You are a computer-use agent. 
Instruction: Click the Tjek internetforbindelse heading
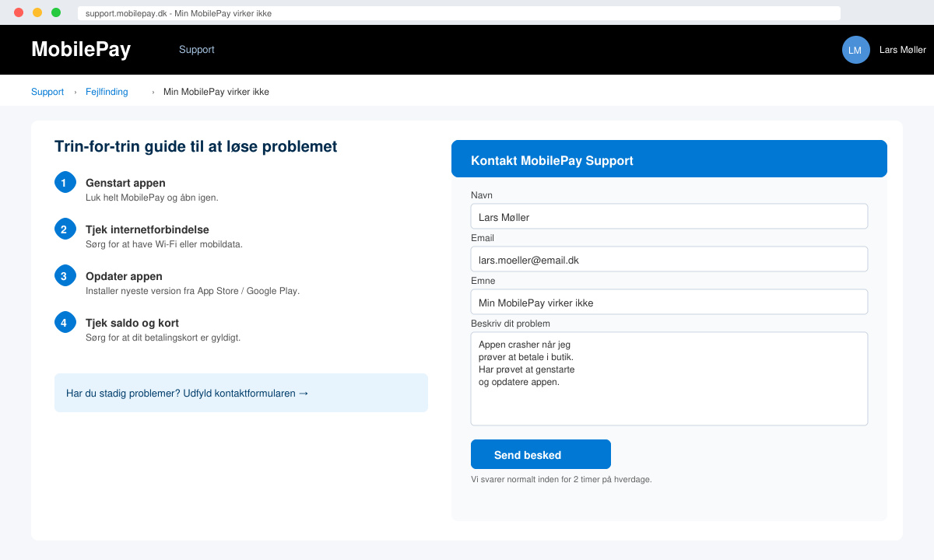(147, 229)
